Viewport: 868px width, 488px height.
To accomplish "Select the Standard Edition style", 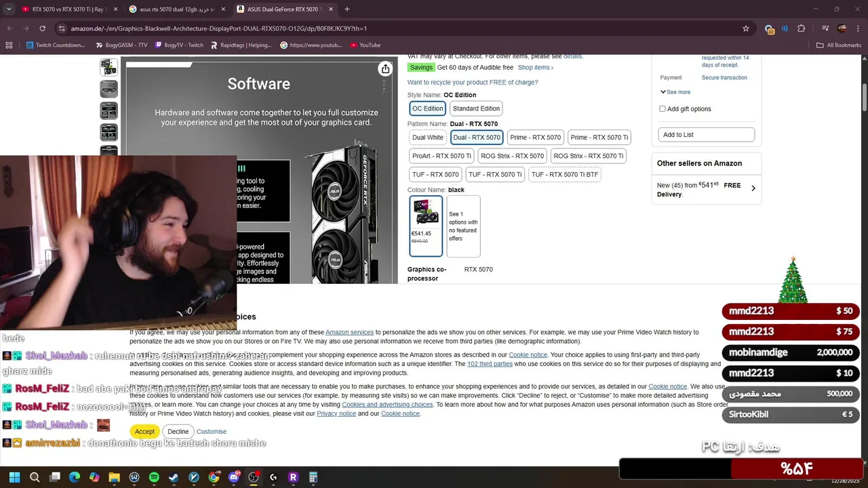I will pos(476,108).
